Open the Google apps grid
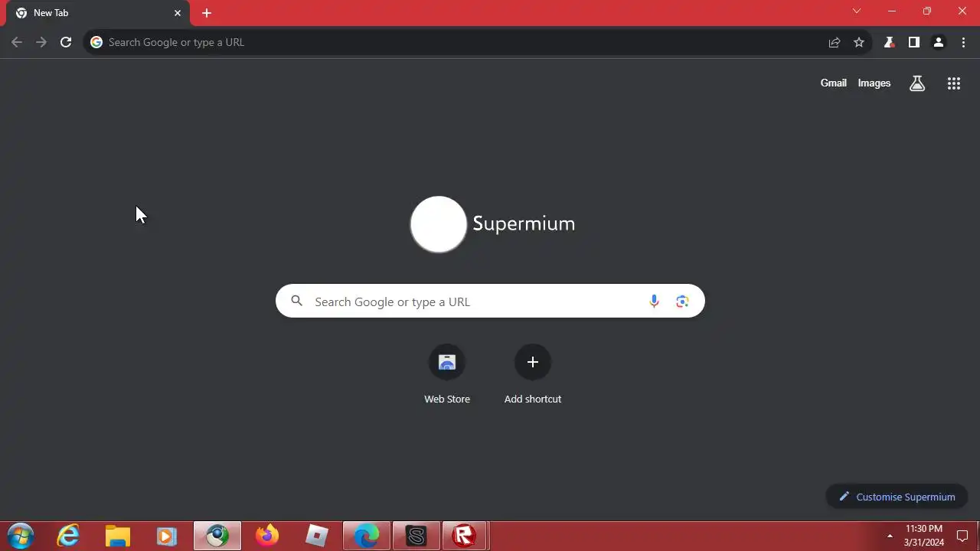 coord(954,83)
